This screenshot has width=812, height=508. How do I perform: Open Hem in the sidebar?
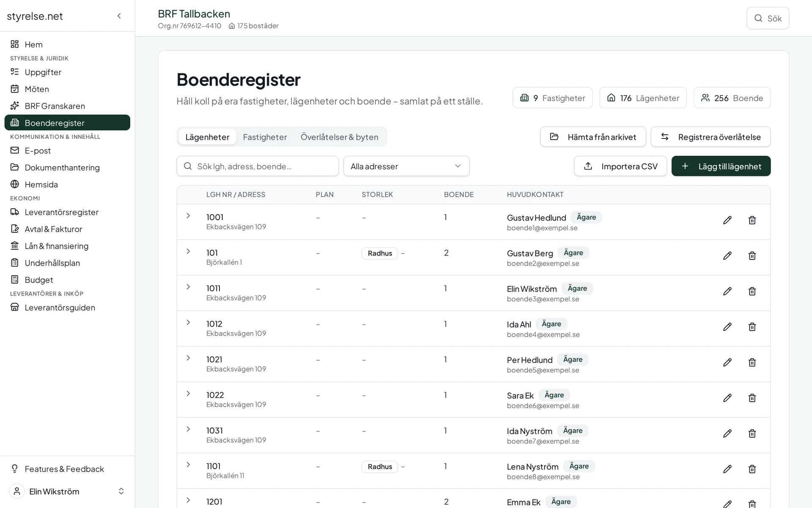(x=67, y=44)
